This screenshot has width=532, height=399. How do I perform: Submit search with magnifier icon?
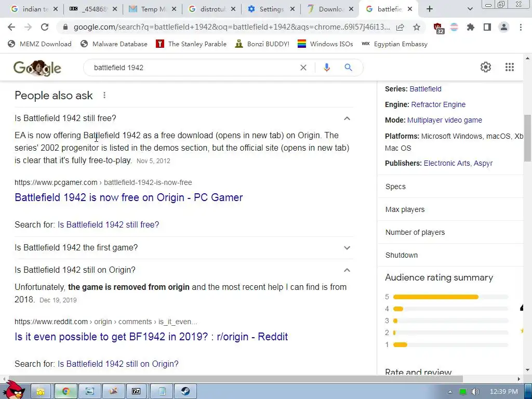click(348, 68)
